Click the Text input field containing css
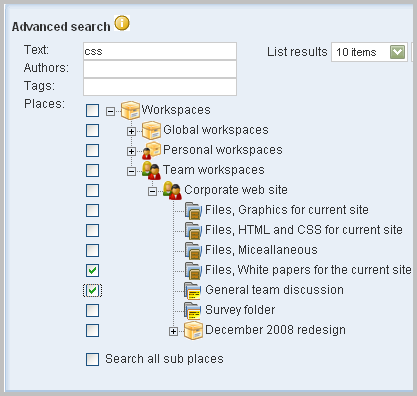 click(160, 51)
